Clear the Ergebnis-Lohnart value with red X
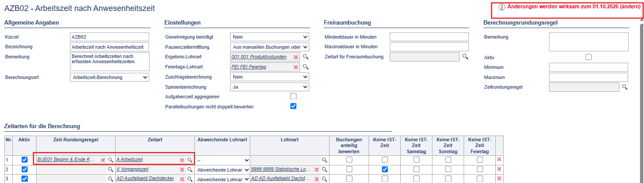The width and height of the screenshot is (644, 183). [x=296, y=57]
